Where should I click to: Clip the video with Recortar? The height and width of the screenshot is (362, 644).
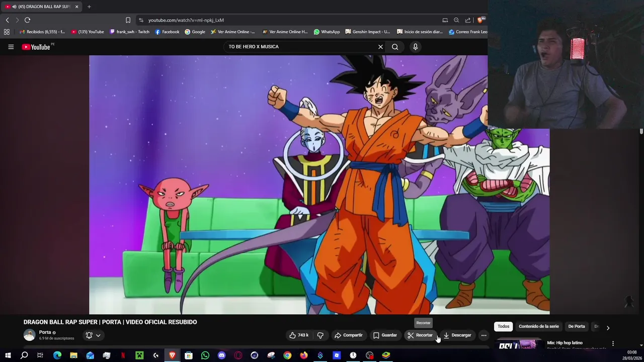tap(420, 335)
